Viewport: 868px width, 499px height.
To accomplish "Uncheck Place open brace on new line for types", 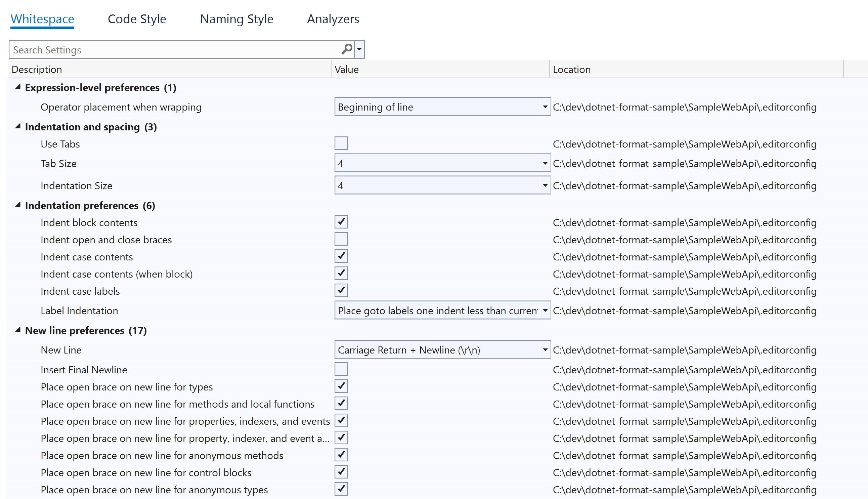I will (341, 386).
